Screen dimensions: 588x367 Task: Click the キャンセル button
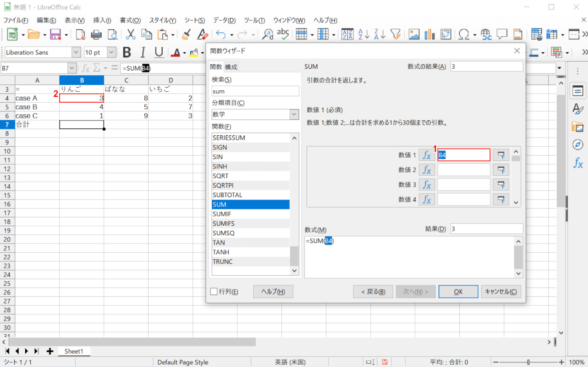(501, 291)
